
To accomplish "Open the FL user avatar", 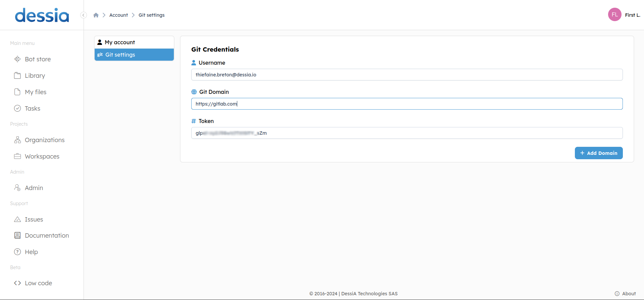I will [x=614, y=14].
